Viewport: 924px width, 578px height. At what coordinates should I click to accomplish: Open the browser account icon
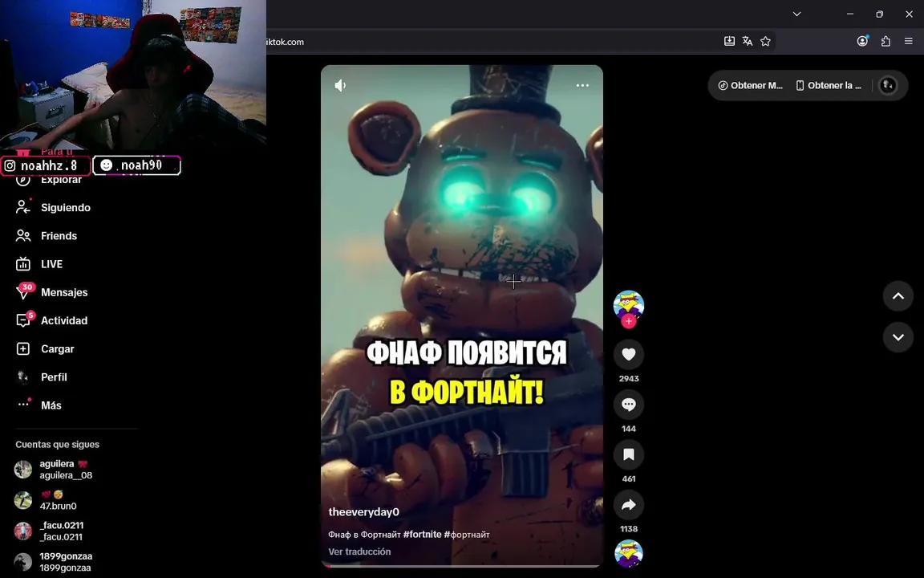(863, 41)
